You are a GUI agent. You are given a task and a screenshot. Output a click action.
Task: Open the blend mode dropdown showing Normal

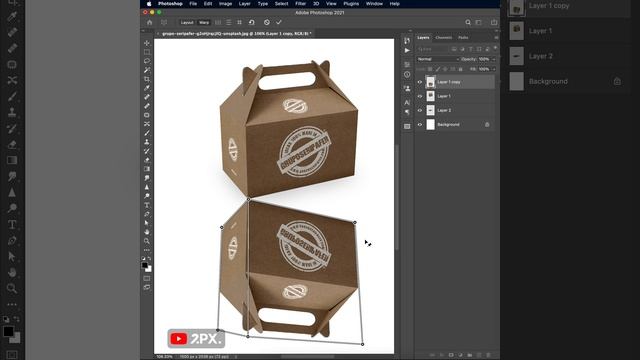tap(438, 59)
